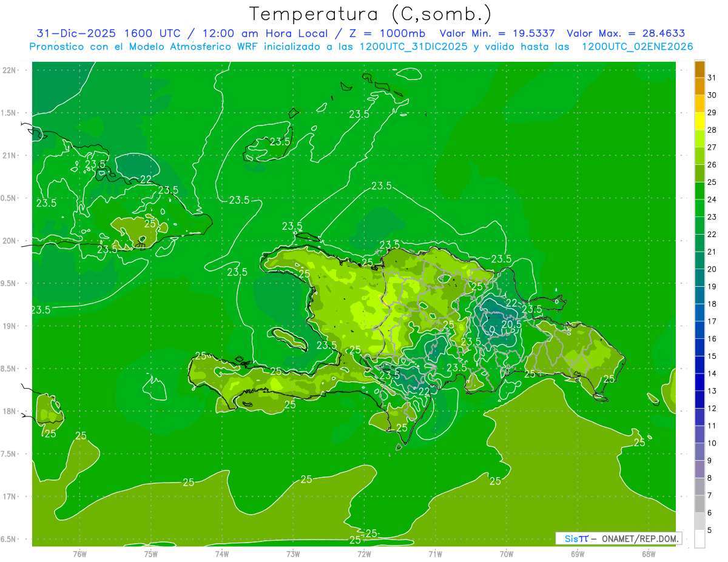Click the "74W" longitude axis label
Viewport: 728px width, 562px height.
(221, 554)
